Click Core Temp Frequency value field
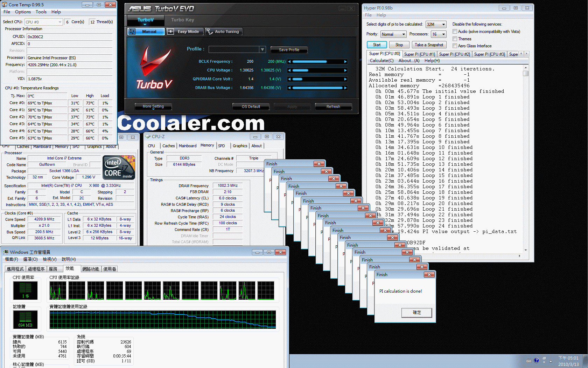This screenshot has height=368, width=588. click(70, 65)
